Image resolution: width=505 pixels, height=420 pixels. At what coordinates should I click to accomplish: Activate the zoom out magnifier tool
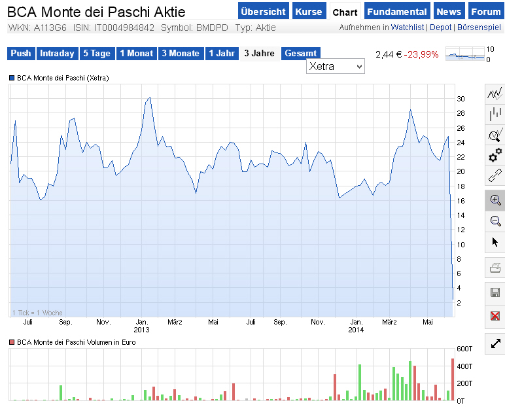495,221
